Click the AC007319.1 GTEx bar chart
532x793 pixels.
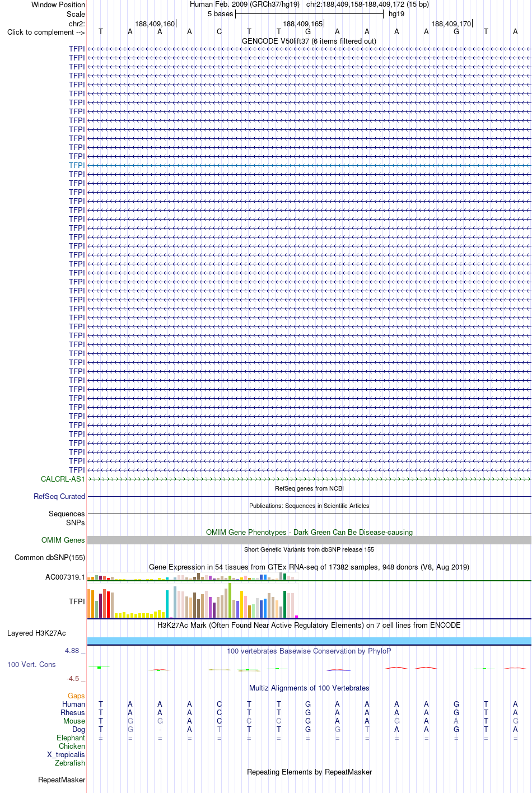[193, 576]
